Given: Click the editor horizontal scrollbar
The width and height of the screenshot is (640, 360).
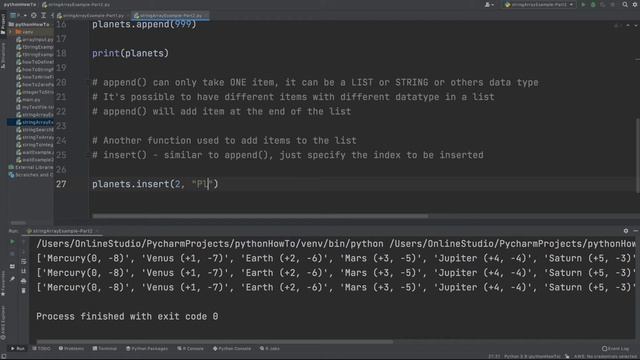Looking at the screenshot, I should pyautogui.click(x=260, y=216).
